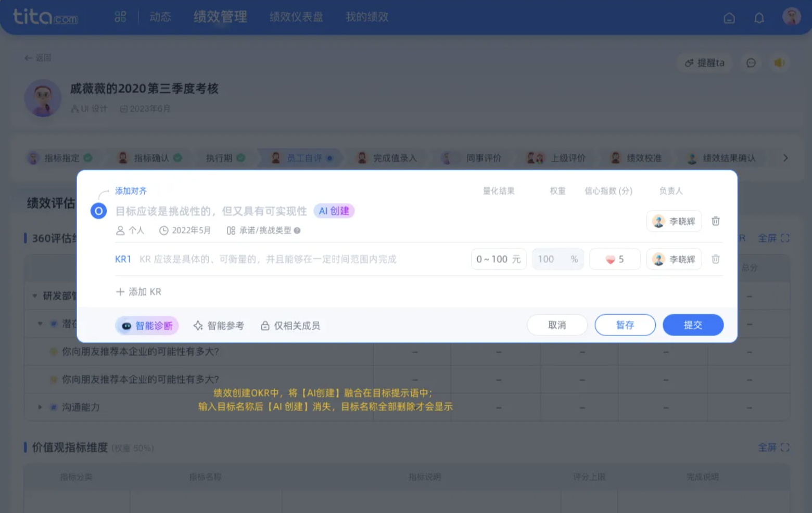Open the app grid icon in top bar
Image resolution: width=812 pixels, height=513 pixels.
click(120, 17)
